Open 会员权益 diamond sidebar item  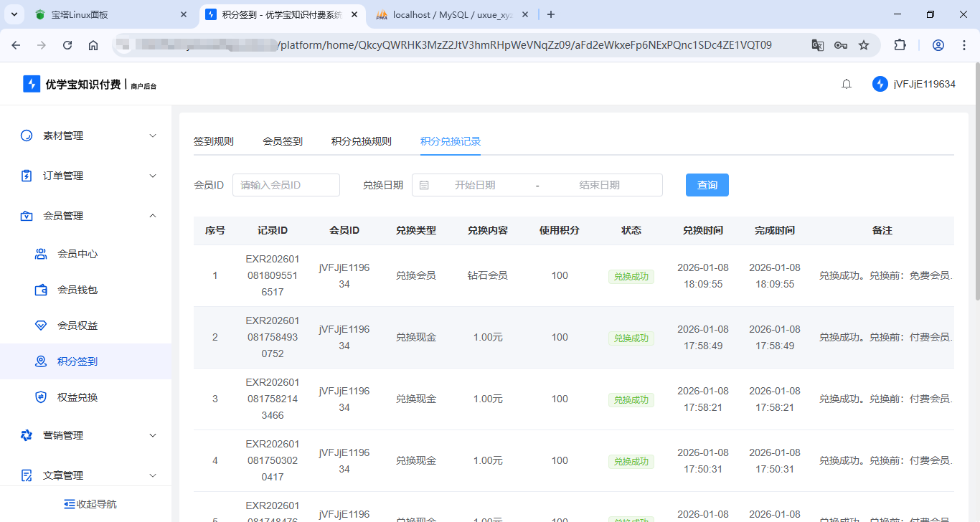point(77,326)
